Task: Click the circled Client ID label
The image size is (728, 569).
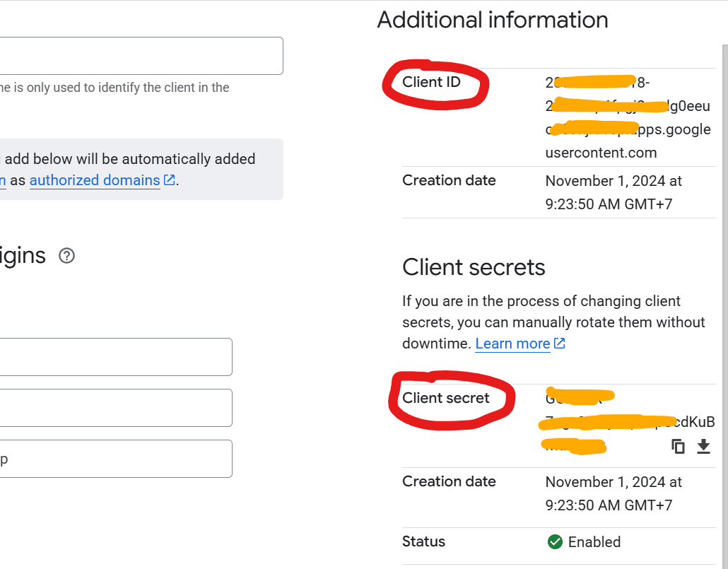Action: 433,82
